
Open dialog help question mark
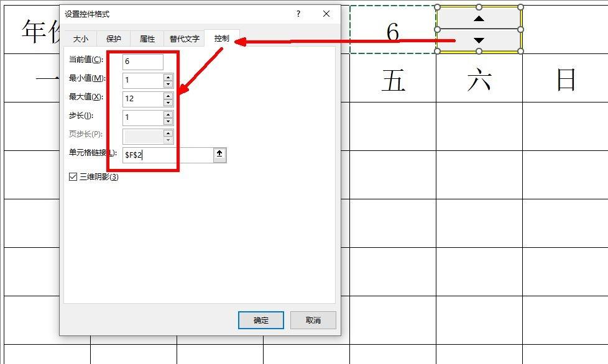click(298, 14)
